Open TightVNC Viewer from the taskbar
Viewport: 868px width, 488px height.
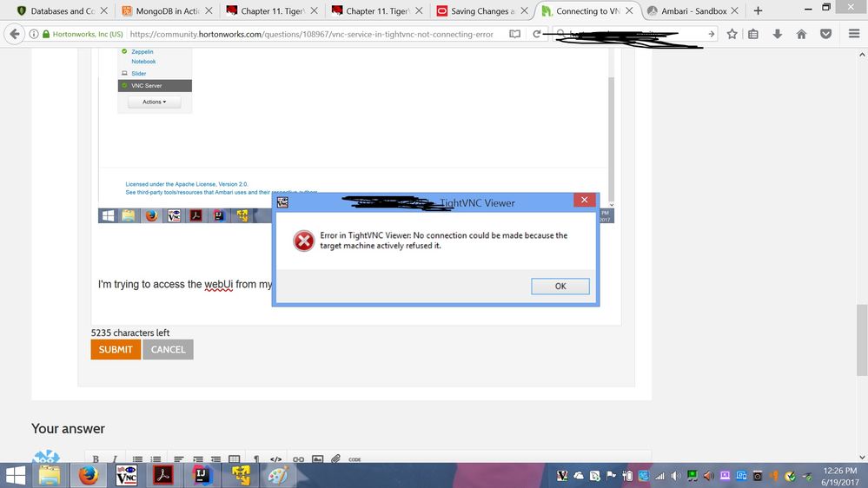pos(126,475)
